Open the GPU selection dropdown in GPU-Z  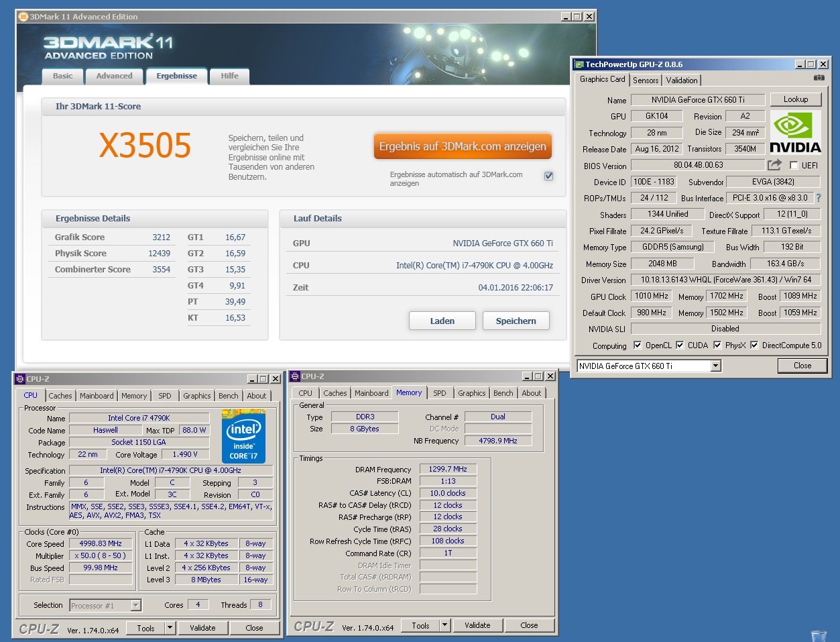pyautogui.click(x=716, y=366)
